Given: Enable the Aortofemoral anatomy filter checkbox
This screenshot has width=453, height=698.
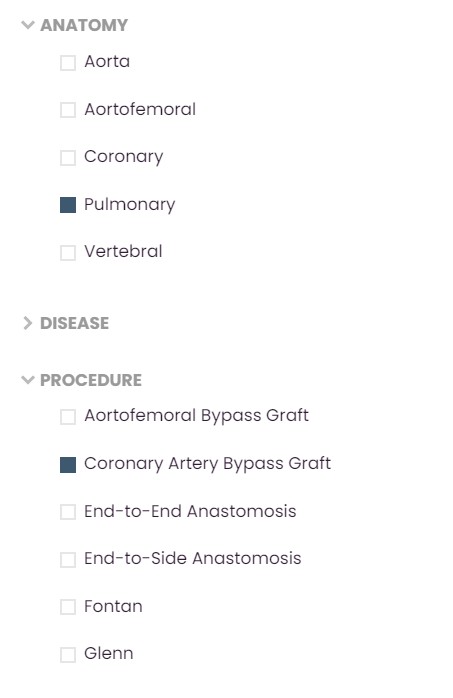Looking at the screenshot, I should [x=68, y=110].
